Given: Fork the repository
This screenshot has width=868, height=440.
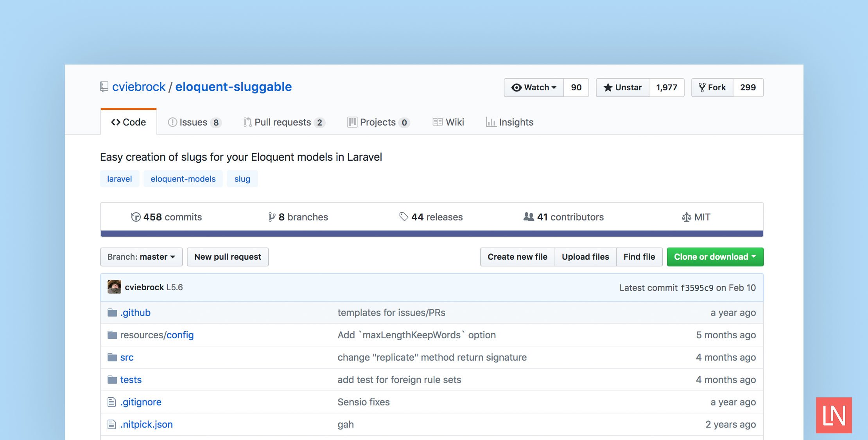Looking at the screenshot, I should pyautogui.click(x=712, y=88).
